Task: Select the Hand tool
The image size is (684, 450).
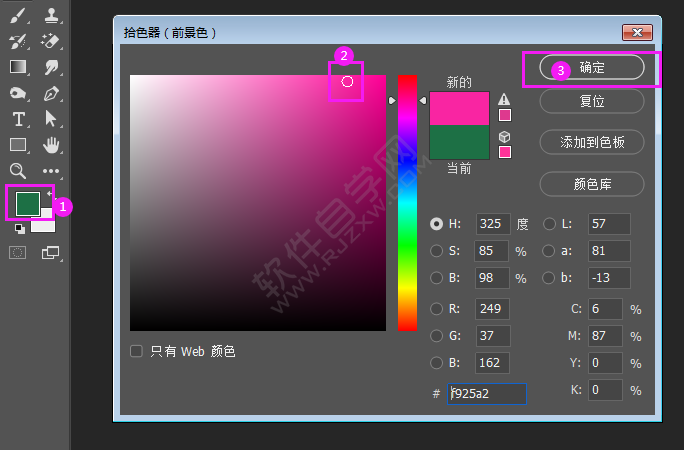Action: pyautogui.click(x=51, y=145)
